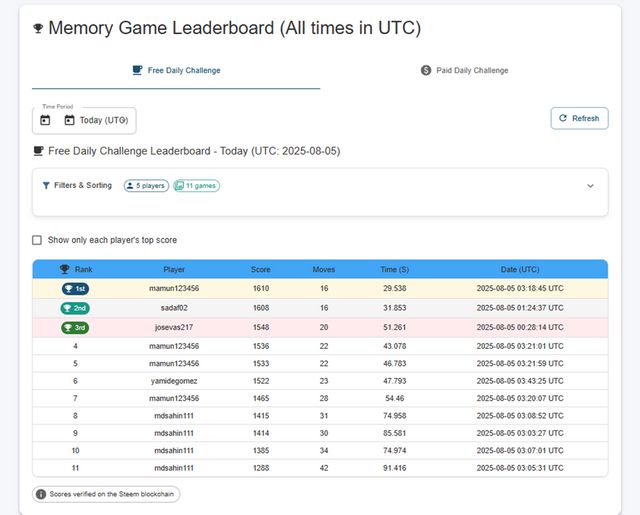Click score 1608 in the table

(x=261, y=308)
